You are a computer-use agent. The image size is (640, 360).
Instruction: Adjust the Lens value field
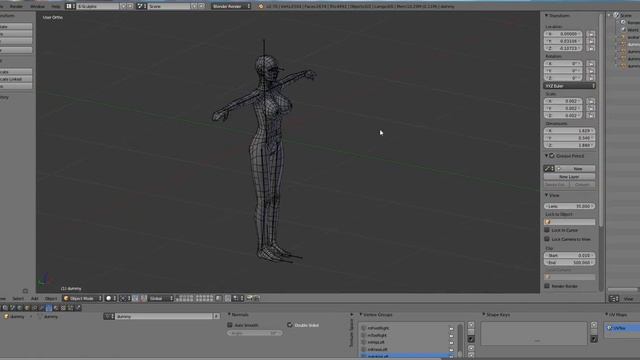[569, 206]
